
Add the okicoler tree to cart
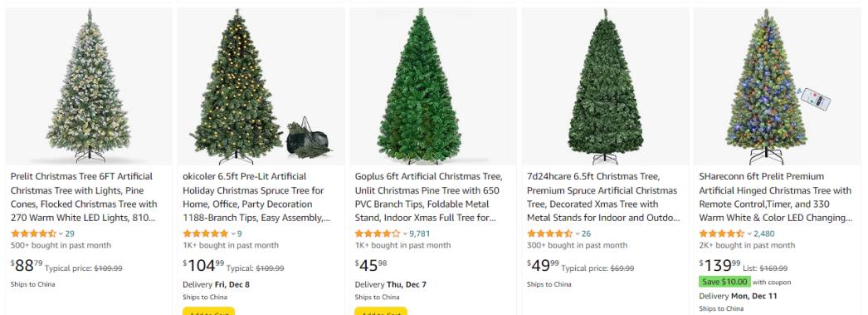(208, 311)
